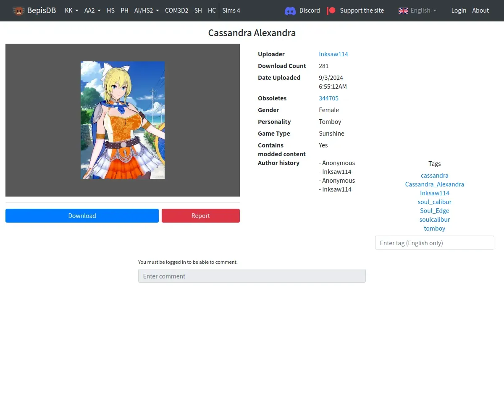Screen dimensions: 504x420
Task: Click the Enter comment field
Action: point(252,276)
